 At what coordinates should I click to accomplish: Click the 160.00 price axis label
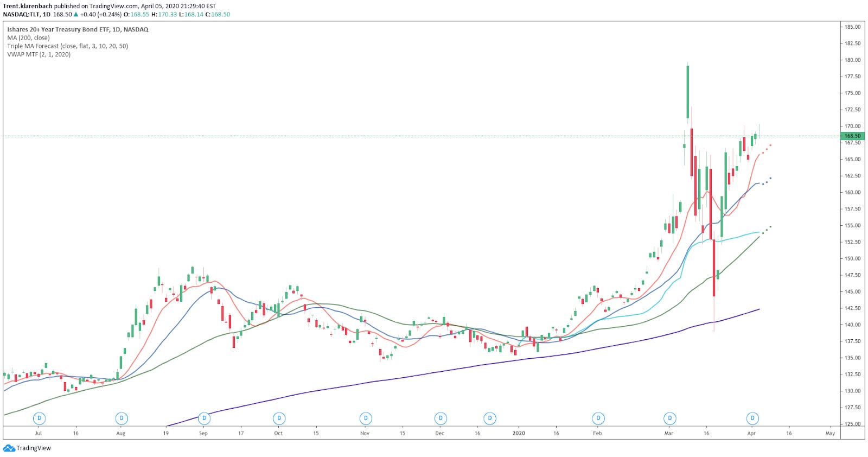(852, 193)
